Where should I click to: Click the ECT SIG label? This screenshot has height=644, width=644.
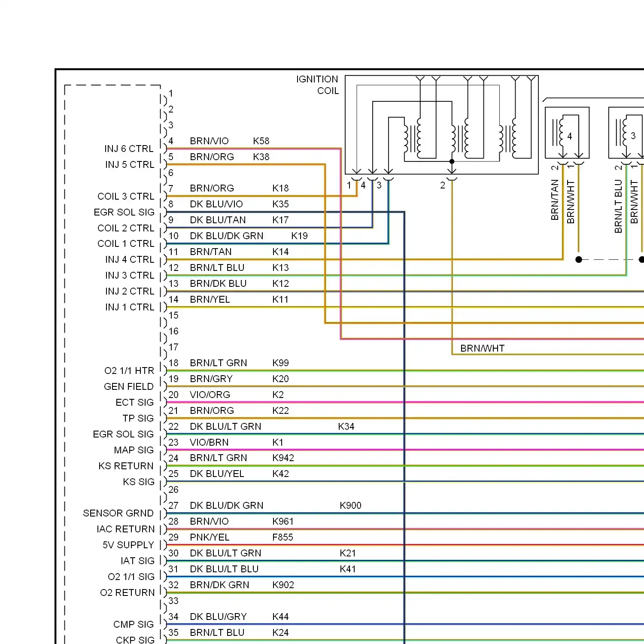tap(135, 402)
